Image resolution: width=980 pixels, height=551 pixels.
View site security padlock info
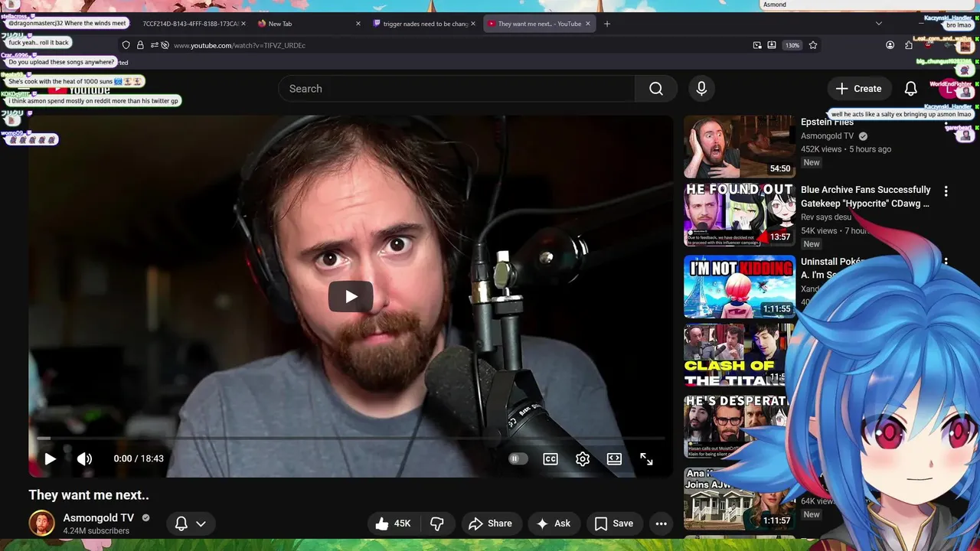pyautogui.click(x=140, y=45)
